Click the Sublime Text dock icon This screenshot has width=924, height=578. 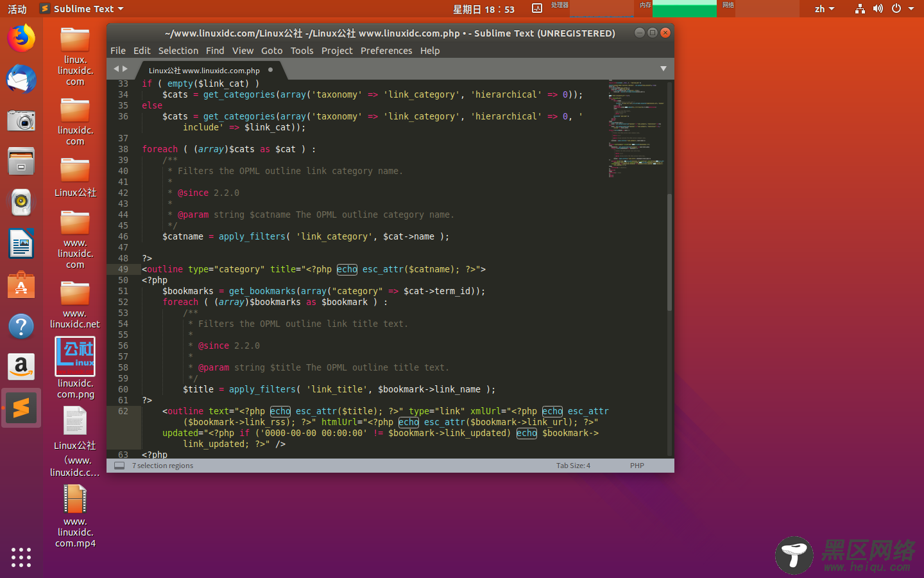(21, 408)
